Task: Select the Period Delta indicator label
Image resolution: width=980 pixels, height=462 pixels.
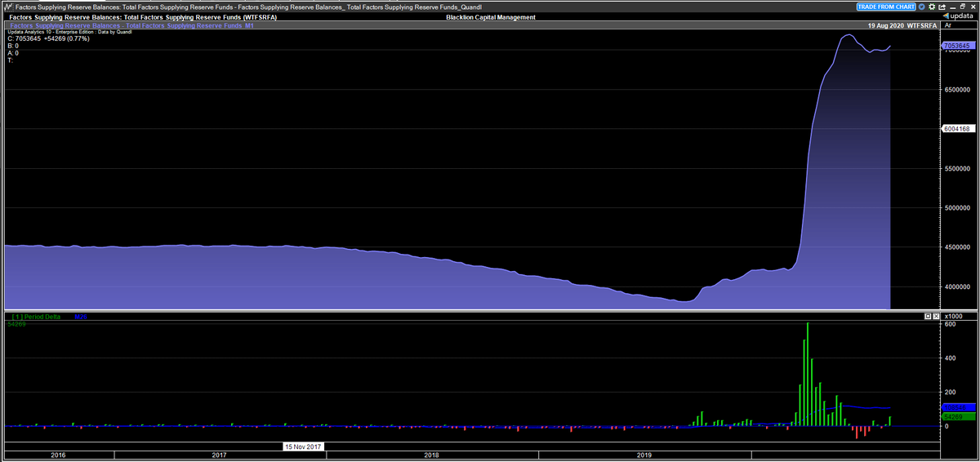Action: tap(35, 317)
